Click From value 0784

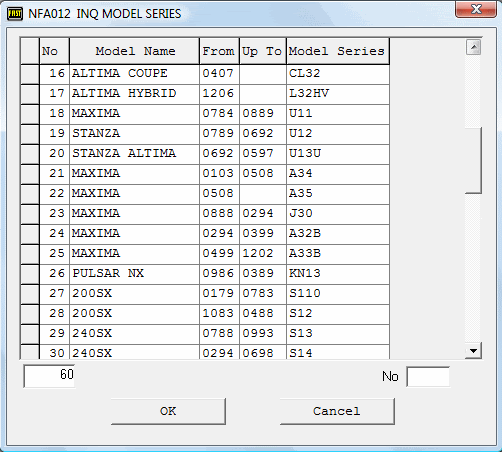219,114
